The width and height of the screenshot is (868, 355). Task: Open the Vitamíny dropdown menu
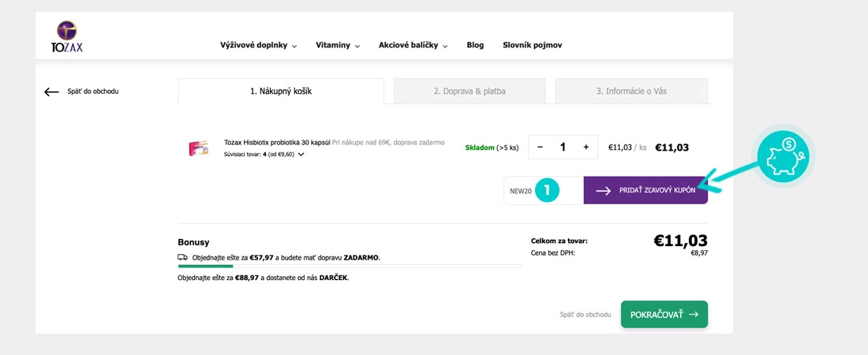338,46
